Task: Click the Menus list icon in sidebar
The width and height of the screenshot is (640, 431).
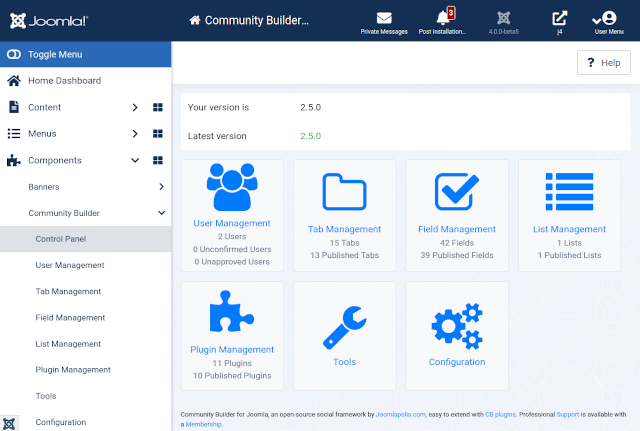Action: 14,133
